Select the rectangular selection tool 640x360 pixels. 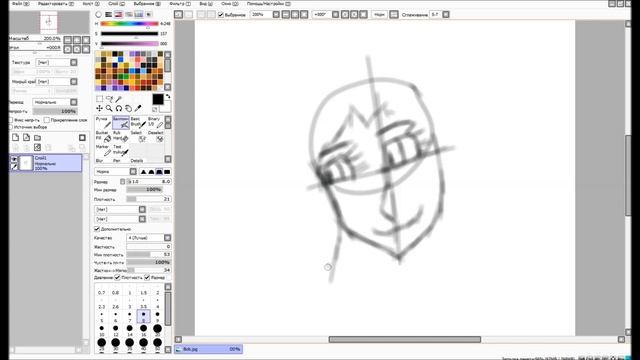coord(99,99)
